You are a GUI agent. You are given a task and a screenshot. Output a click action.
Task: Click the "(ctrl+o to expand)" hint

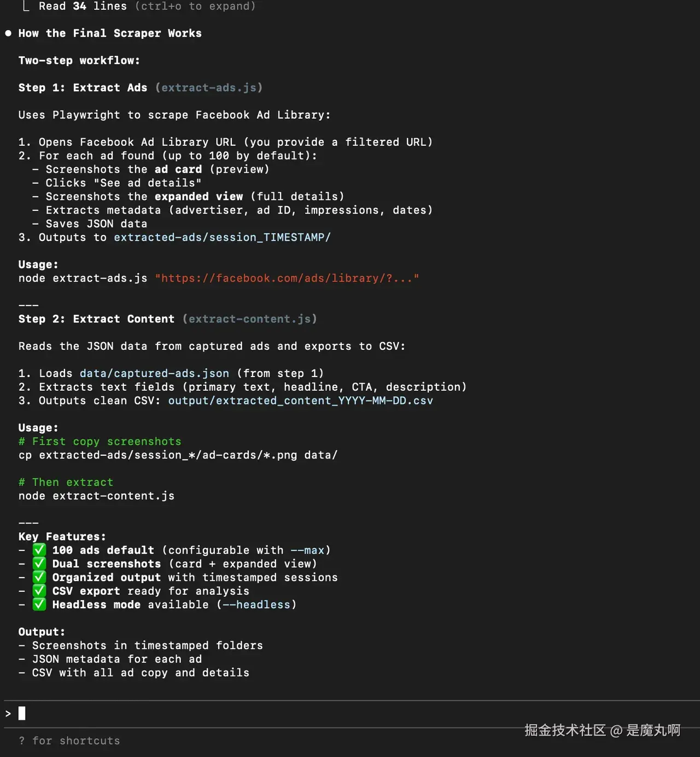click(195, 7)
